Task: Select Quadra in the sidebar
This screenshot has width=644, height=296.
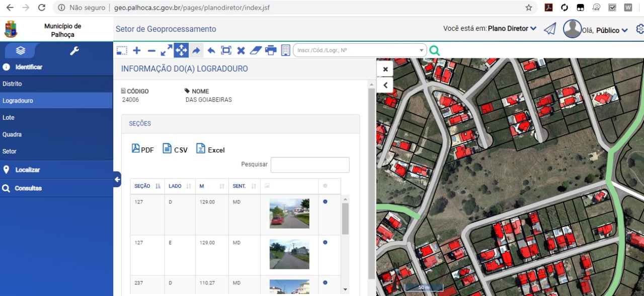Action: tap(56, 134)
